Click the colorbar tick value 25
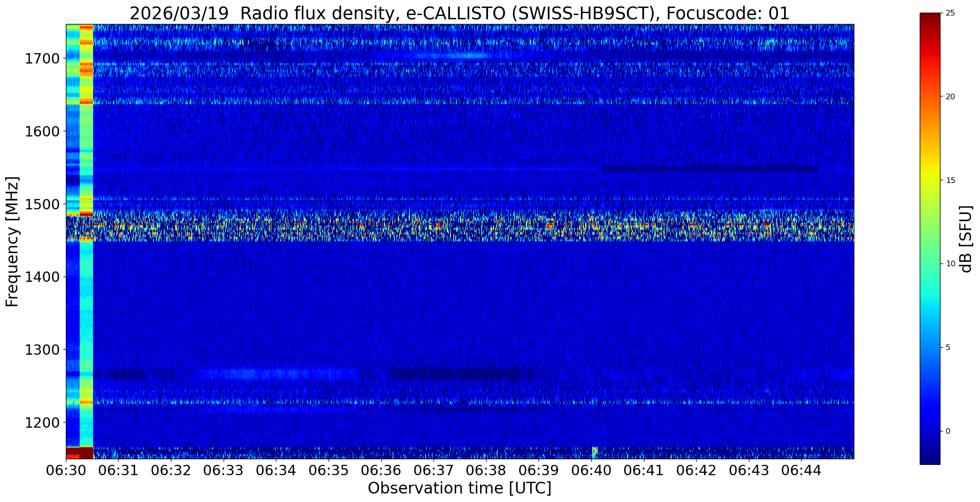Screen dimensions: 980x502 pyautogui.click(x=950, y=13)
